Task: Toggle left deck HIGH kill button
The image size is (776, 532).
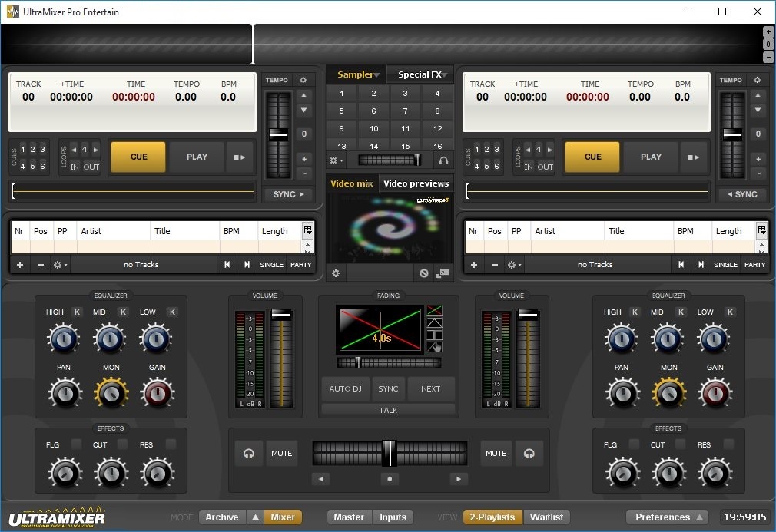Action: click(77, 312)
